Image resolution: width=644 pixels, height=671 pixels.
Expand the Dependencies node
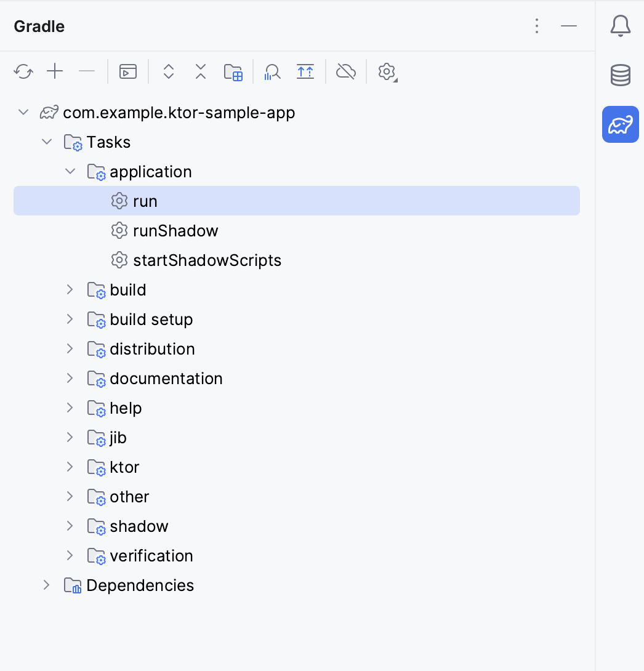[47, 585]
